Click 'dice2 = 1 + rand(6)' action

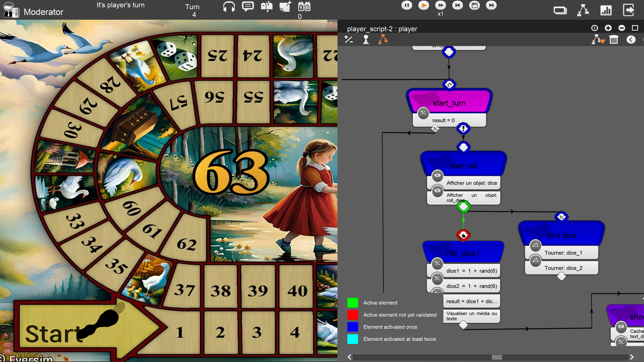tap(464, 286)
